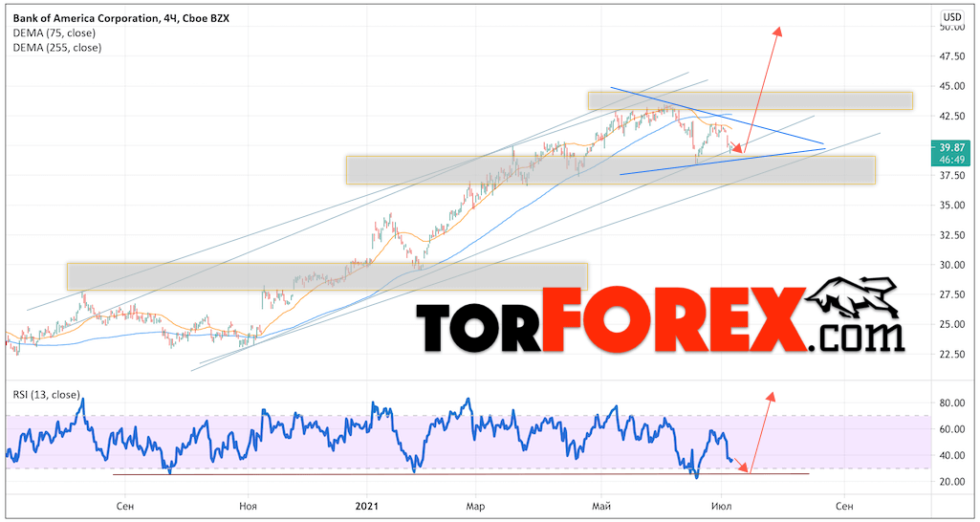Viewport: 980px width, 522px height.
Task: Click the 30.00 price axis label
Action: [x=952, y=265]
